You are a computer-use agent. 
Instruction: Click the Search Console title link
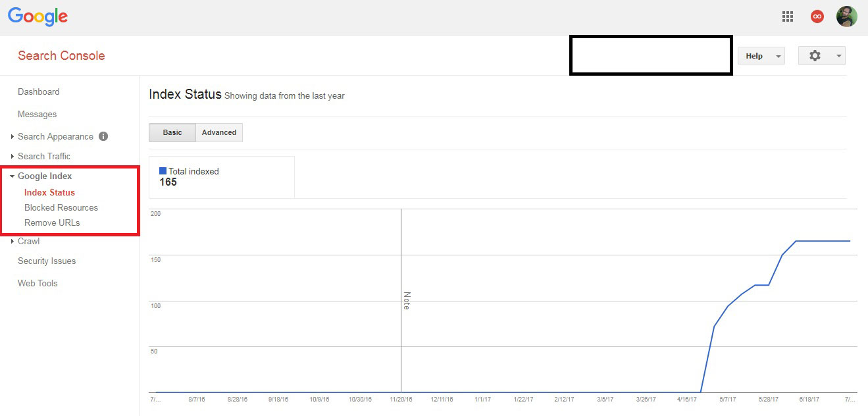pyautogui.click(x=61, y=55)
